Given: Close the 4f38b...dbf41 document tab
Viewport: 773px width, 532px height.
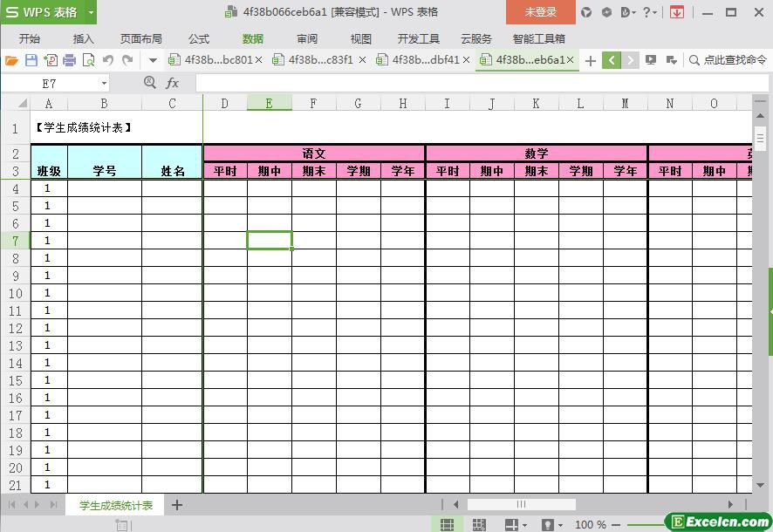Looking at the screenshot, I should click(467, 59).
